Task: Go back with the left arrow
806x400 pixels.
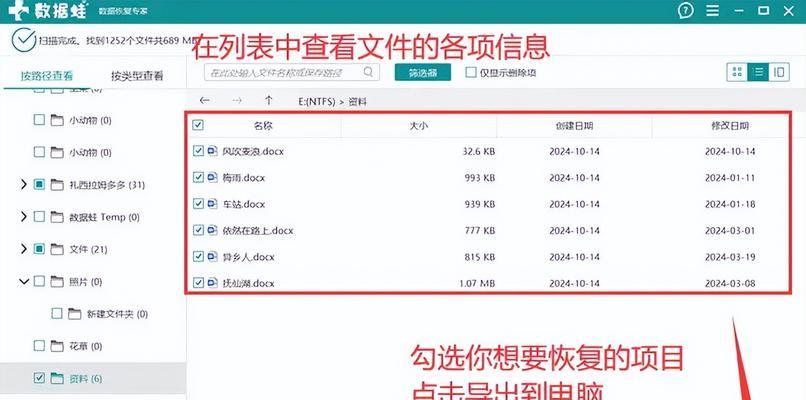Action: pyautogui.click(x=204, y=101)
